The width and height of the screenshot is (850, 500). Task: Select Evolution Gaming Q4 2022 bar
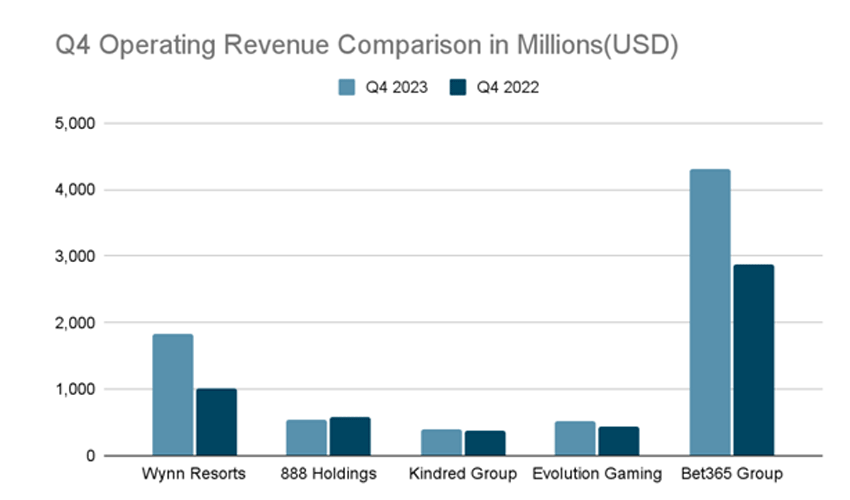(x=619, y=441)
